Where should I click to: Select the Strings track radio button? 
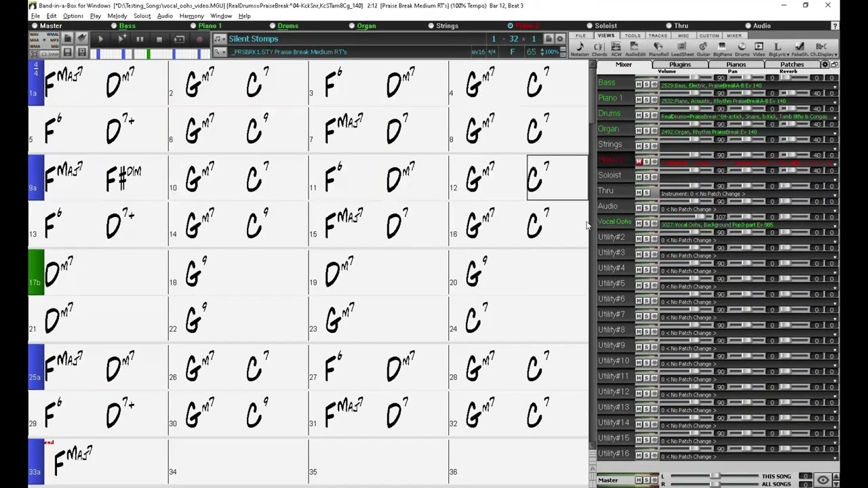click(431, 26)
